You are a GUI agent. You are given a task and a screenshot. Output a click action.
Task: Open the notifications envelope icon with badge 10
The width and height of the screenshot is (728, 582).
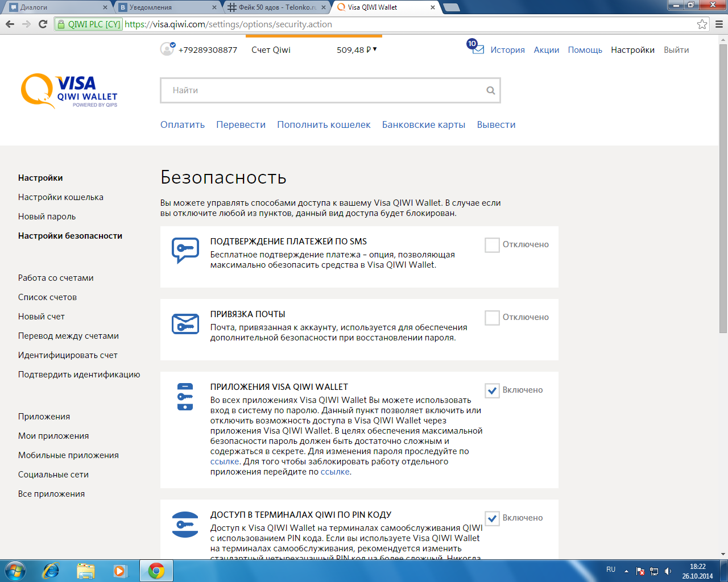477,48
